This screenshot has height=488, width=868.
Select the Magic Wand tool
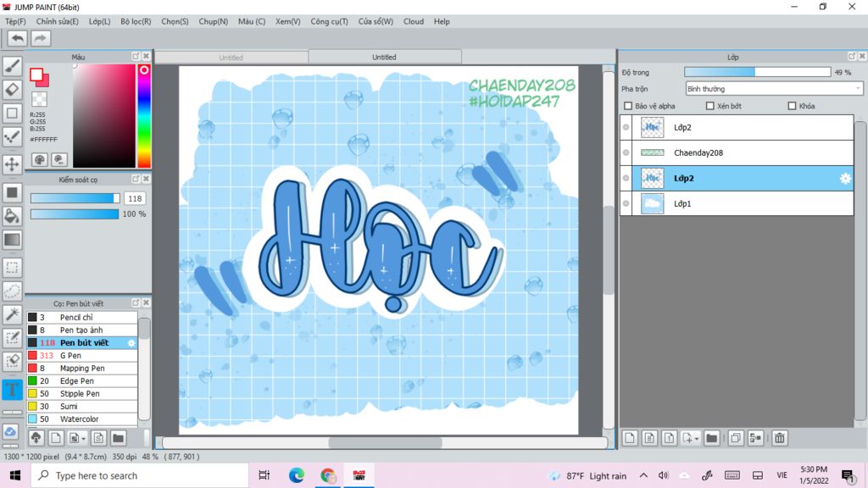pos(12,314)
